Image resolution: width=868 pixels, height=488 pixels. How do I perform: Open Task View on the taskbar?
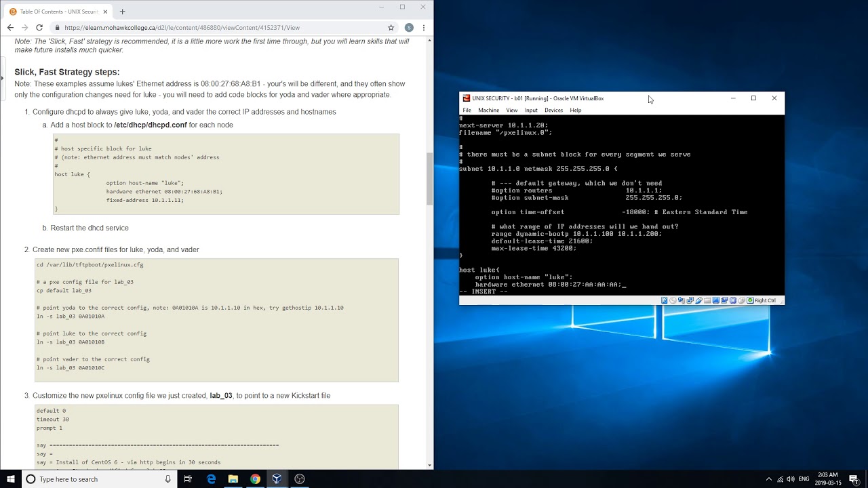coord(188,479)
